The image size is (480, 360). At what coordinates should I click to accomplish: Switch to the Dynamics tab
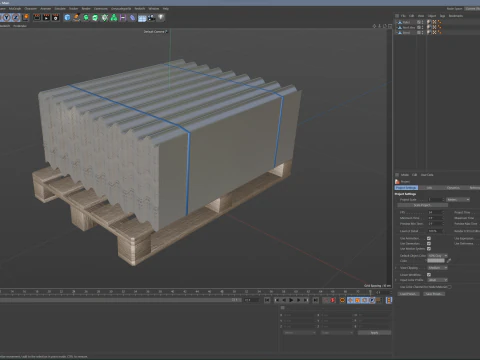453,188
